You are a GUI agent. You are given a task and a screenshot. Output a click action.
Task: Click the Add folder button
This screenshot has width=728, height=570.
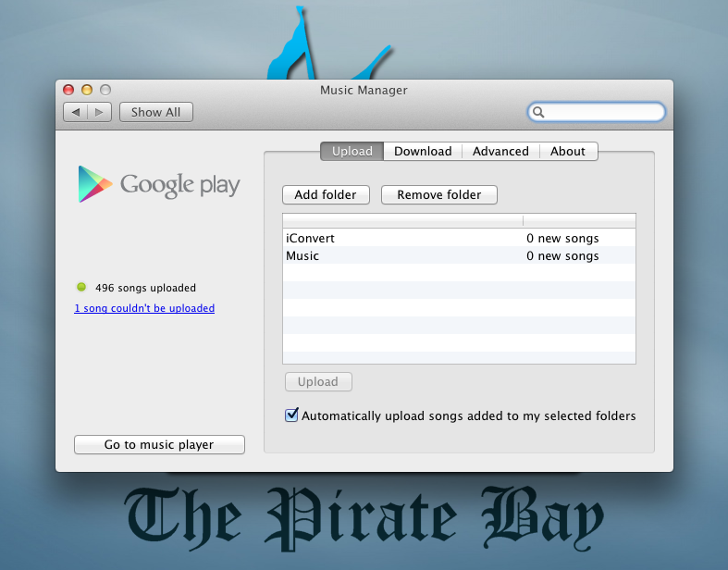(x=326, y=194)
